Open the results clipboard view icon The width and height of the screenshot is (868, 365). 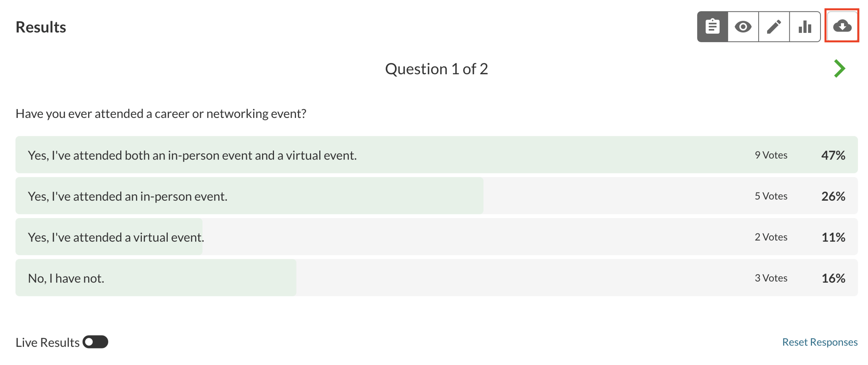click(x=712, y=26)
